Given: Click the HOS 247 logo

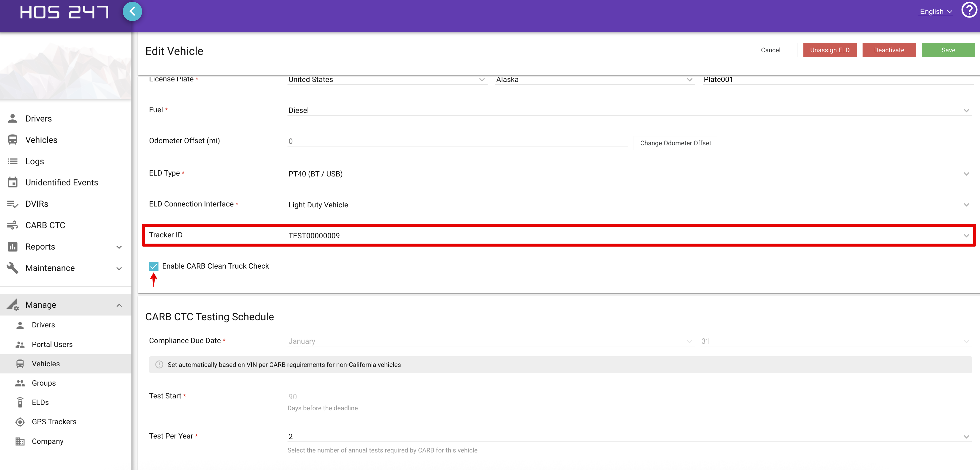Looking at the screenshot, I should click(x=64, y=12).
